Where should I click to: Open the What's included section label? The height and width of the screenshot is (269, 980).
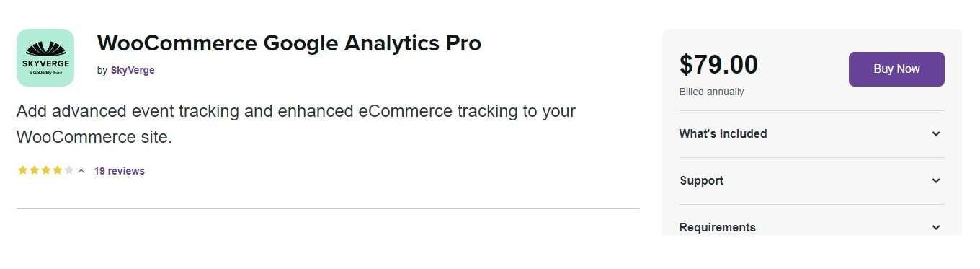(x=723, y=133)
